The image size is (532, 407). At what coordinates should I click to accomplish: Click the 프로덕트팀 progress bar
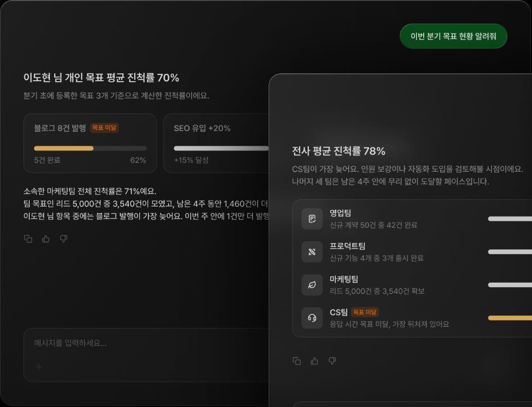click(510, 252)
